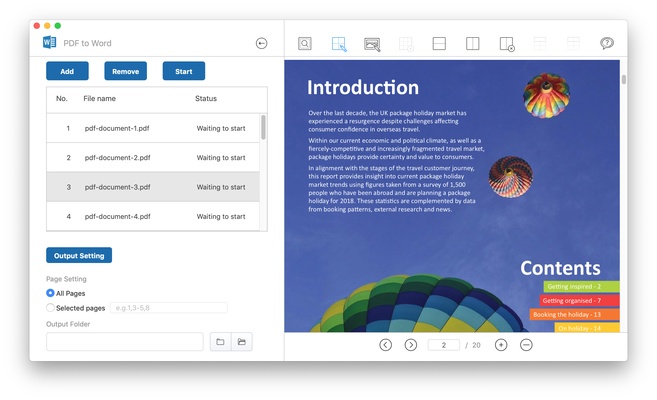Image resolution: width=657 pixels, height=400 pixels.
Task: Zoom in with the plus icon
Action: pos(501,345)
